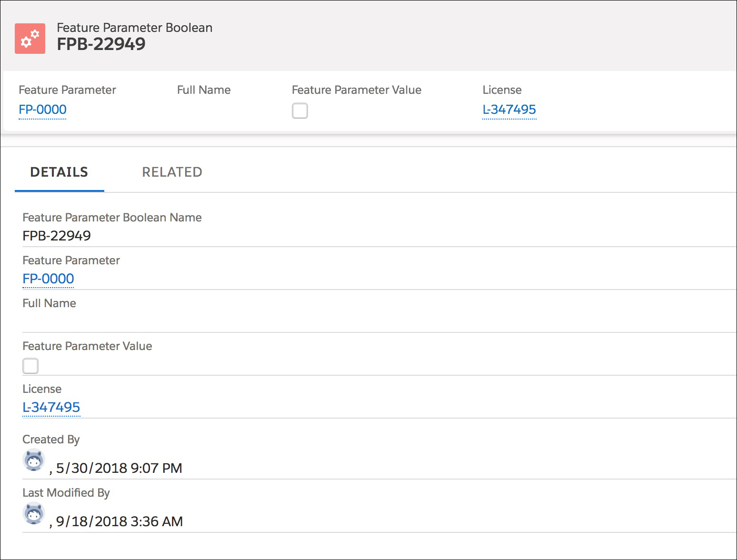Click the License label in details section
737x560 pixels.
42,389
